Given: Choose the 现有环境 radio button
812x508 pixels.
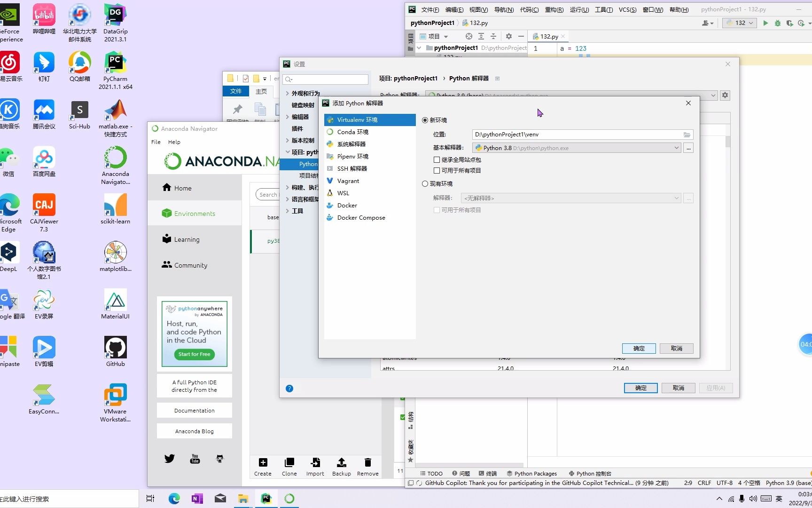Looking at the screenshot, I should click(x=425, y=184).
